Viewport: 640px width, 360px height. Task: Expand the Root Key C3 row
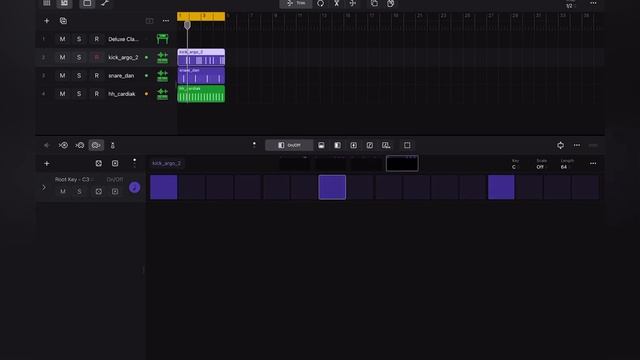click(44, 188)
